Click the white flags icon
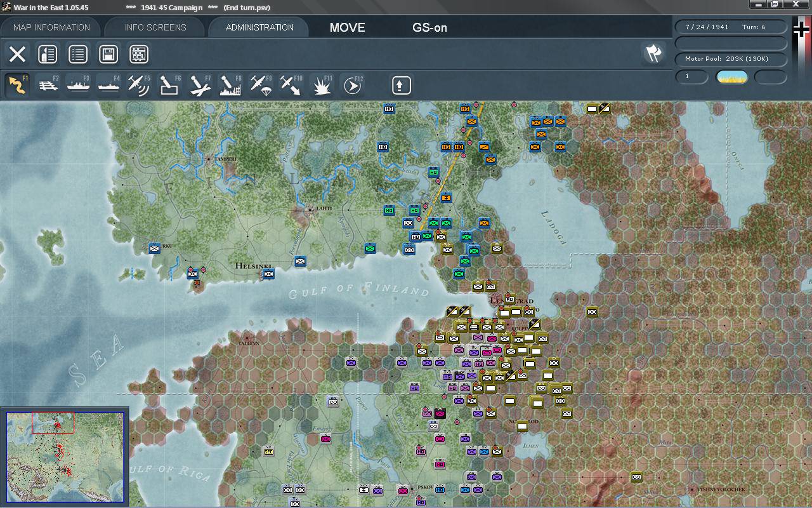 tap(653, 53)
